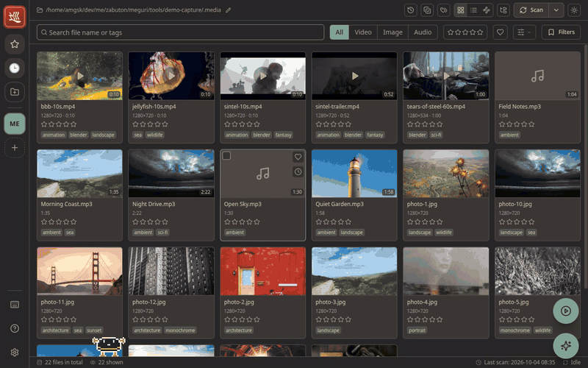Click the clock icon on Open Sky.mp3 card
588x368 pixels.
pyautogui.click(x=298, y=171)
